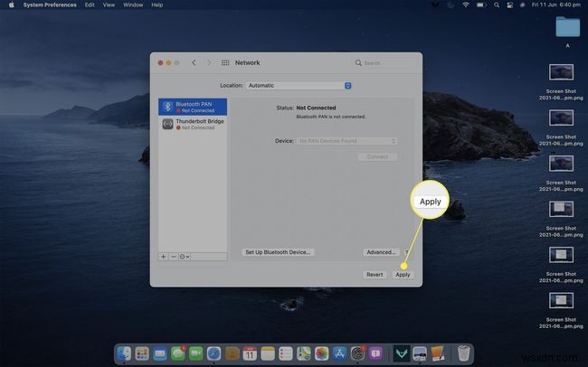Open folder A on the desktop

point(567,27)
